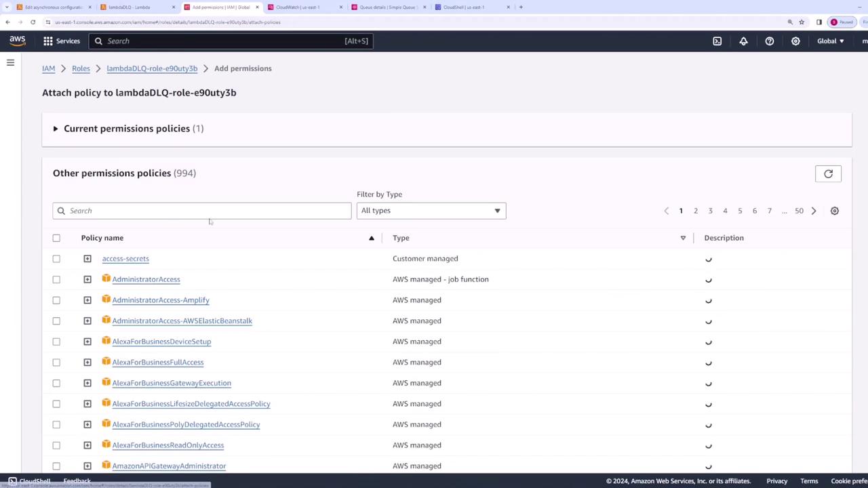Open the IAM breadcrumb link
This screenshot has width=868, height=488.
[49, 68]
